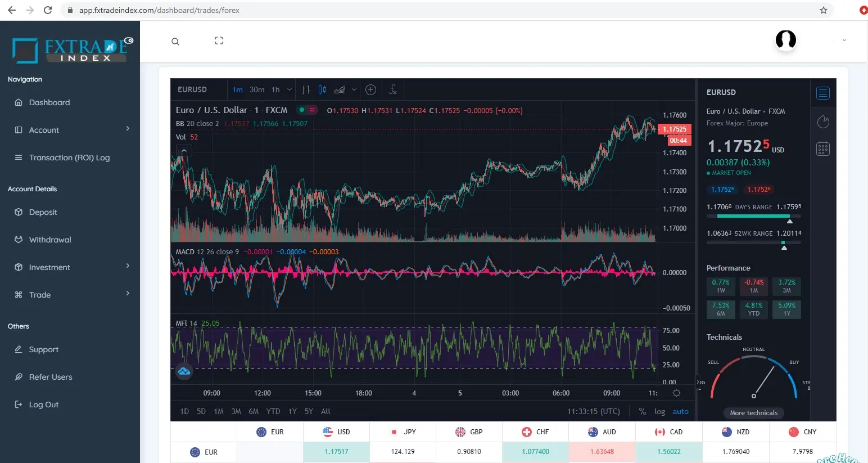Open the Hotlists flame icon in right sidebar
The height and width of the screenshot is (463, 868).
[823, 122]
